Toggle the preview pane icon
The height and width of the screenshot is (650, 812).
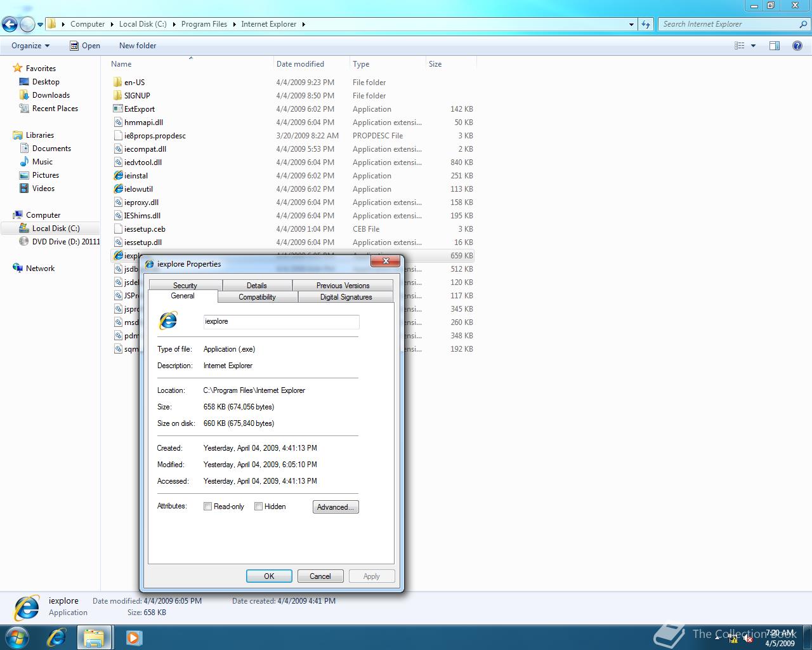click(775, 46)
